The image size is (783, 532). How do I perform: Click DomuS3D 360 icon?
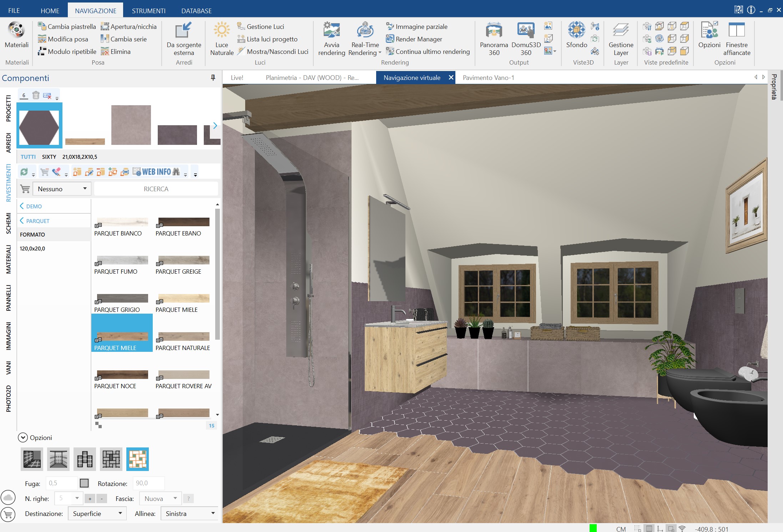(x=526, y=39)
